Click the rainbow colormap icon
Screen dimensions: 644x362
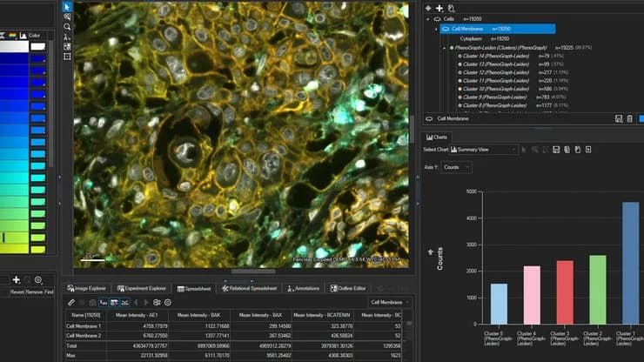(12, 36)
